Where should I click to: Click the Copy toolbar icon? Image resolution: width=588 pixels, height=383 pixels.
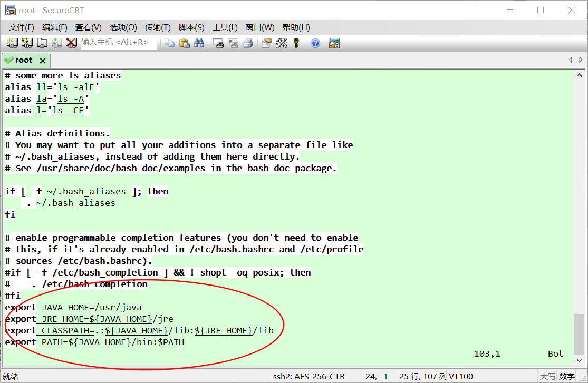click(169, 43)
